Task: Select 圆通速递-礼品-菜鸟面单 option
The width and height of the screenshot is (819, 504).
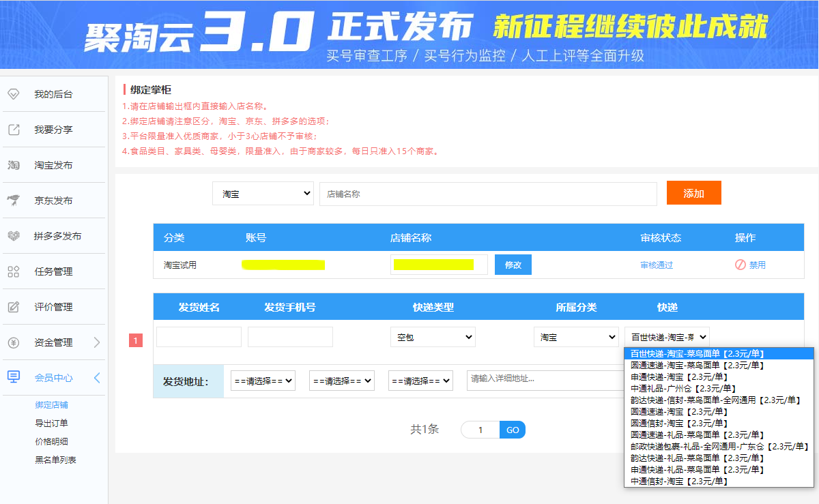Action: coord(719,435)
